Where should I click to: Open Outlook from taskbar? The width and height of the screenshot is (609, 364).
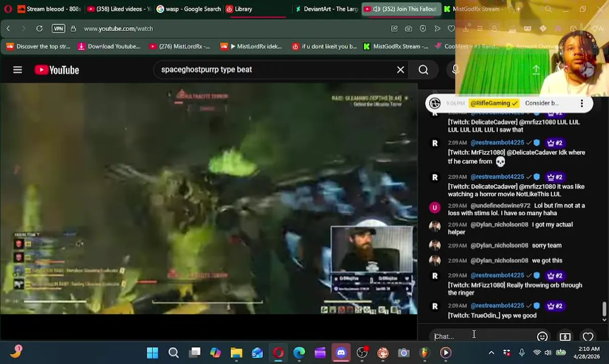(257, 352)
